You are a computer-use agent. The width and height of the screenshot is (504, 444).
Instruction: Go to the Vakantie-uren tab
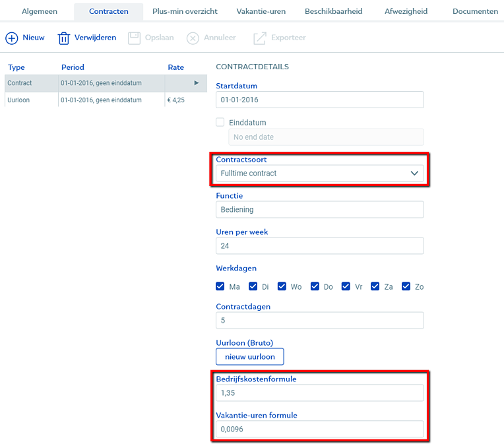(261, 12)
